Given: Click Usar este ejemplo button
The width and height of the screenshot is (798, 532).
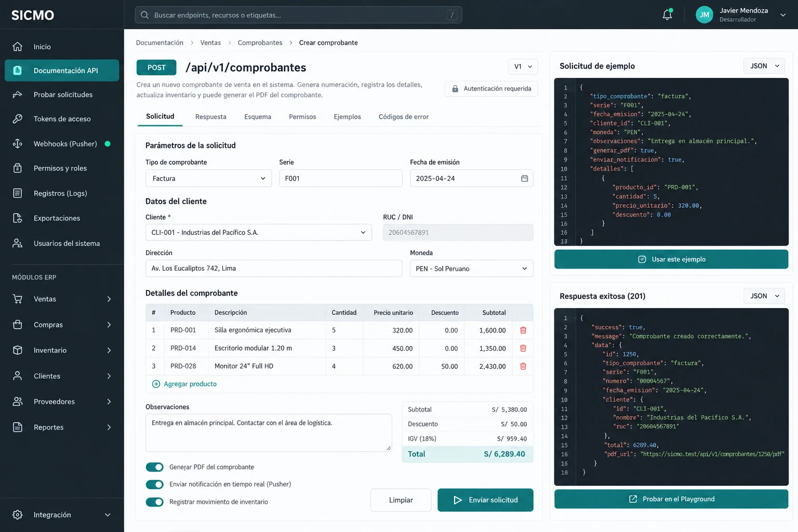Looking at the screenshot, I should 671,259.
